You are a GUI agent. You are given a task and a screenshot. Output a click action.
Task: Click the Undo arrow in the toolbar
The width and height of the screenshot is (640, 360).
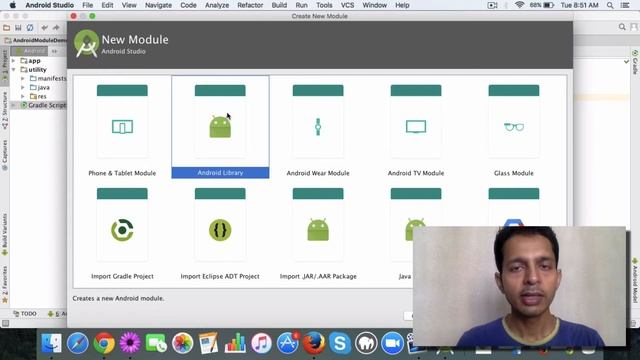tap(44, 28)
